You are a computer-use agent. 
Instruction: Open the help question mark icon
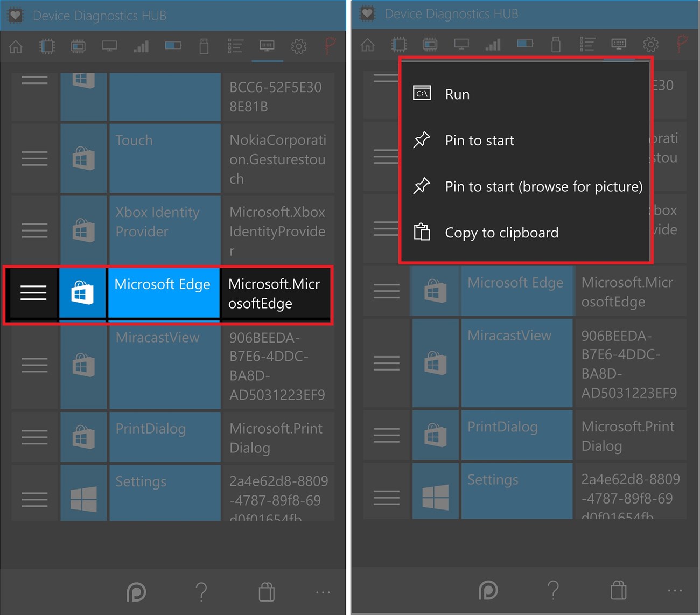(x=202, y=592)
